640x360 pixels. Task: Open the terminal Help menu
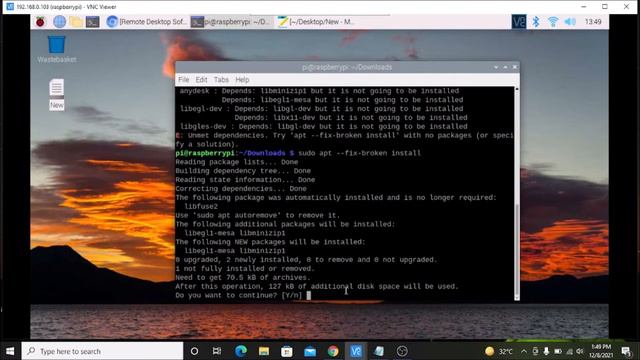[242, 80]
